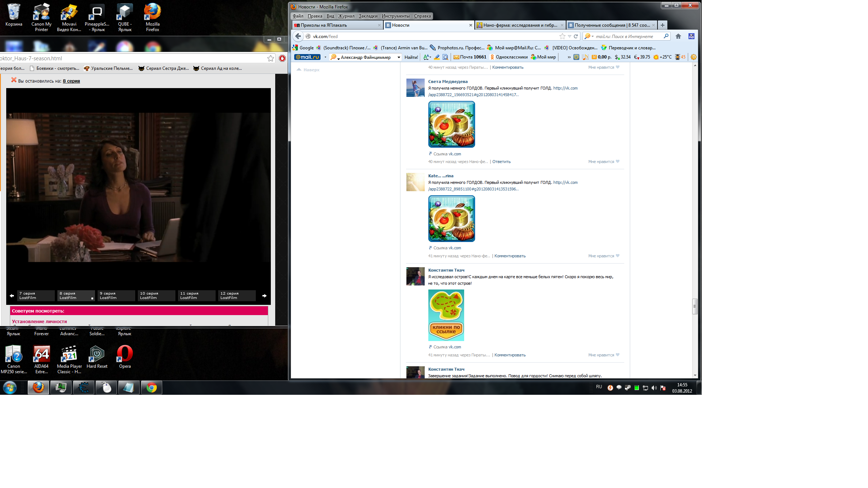Click the island map 'кликни по ссылке' thumbnail

[x=446, y=315]
